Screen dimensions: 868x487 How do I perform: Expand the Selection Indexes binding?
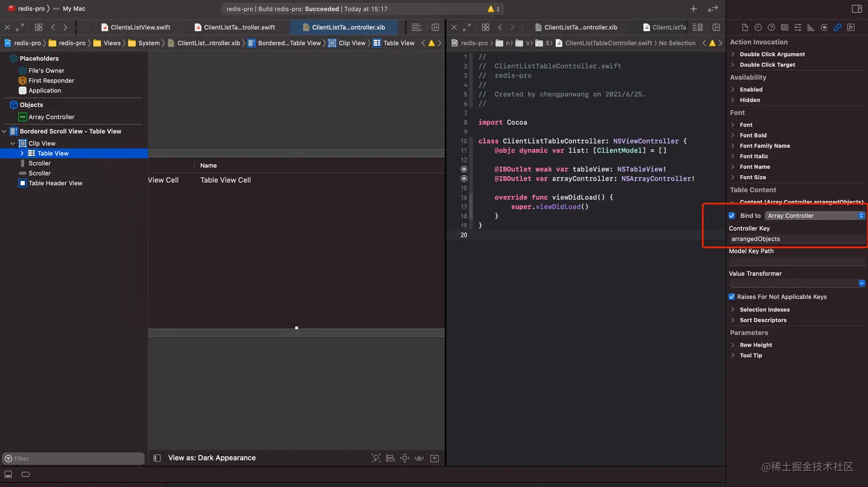(x=733, y=310)
